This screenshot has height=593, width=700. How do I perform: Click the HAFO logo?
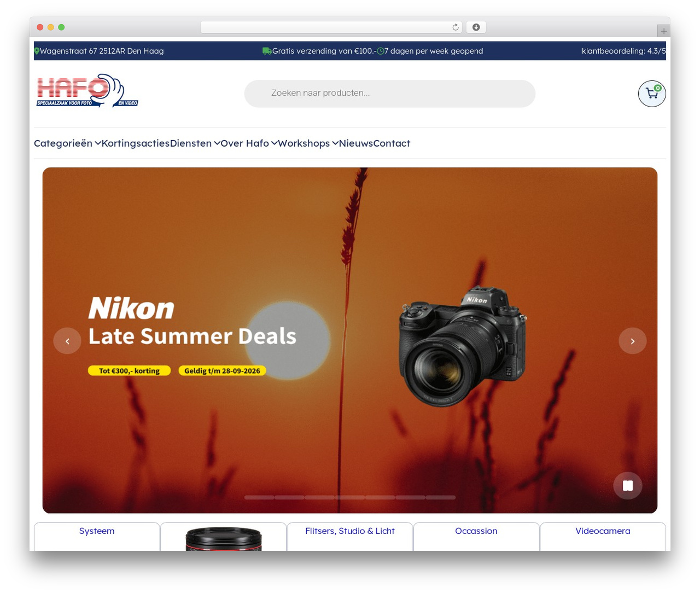87,91
